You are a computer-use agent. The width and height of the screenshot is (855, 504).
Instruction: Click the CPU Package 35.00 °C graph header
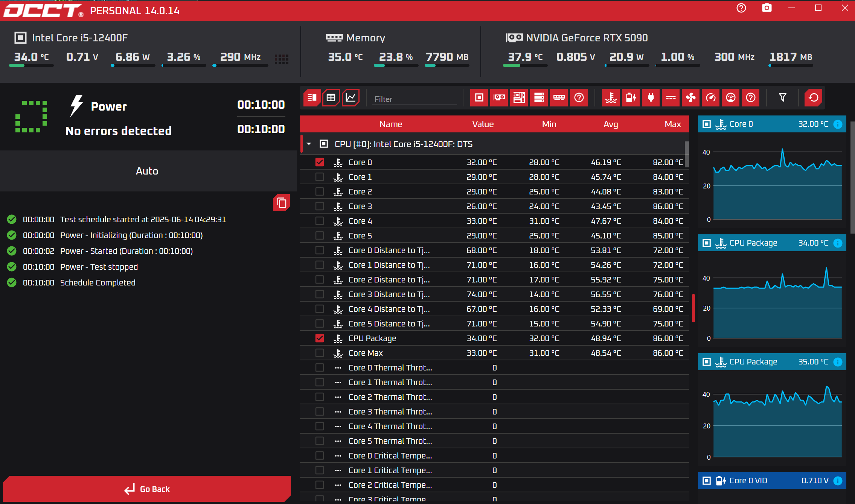point(772,362)
